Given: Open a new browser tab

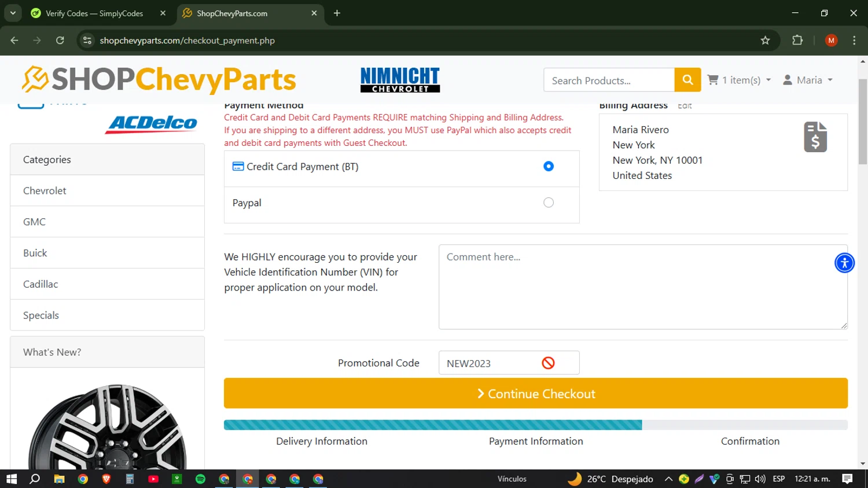Looking at the screenshot, I should (337, 13).
